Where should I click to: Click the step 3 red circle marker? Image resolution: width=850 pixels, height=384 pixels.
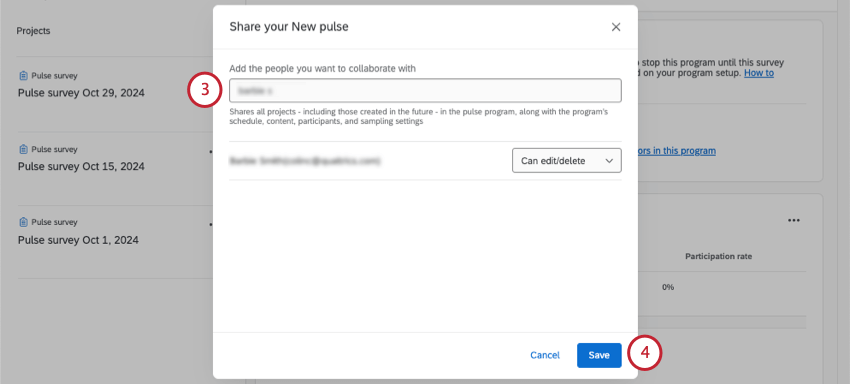tap(204, 90)
